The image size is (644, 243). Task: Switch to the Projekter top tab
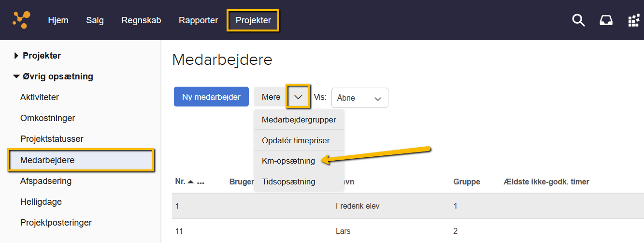point(253,20)
